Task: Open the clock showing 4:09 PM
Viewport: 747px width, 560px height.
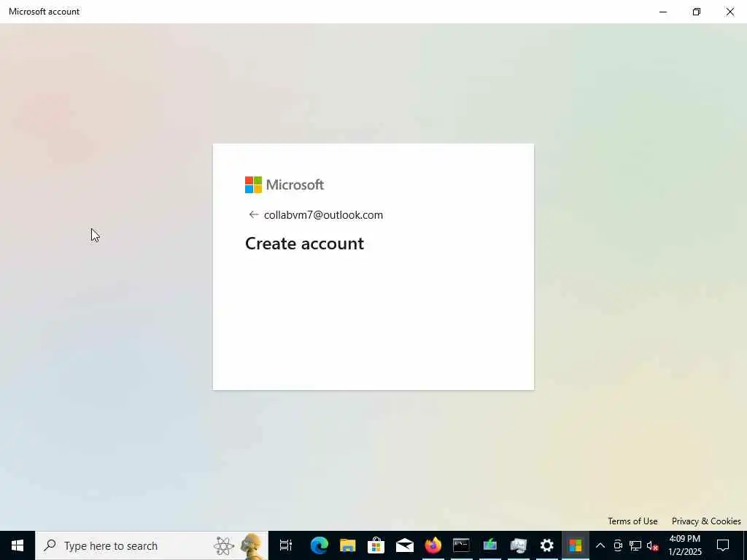Action: tap(684, 545)
